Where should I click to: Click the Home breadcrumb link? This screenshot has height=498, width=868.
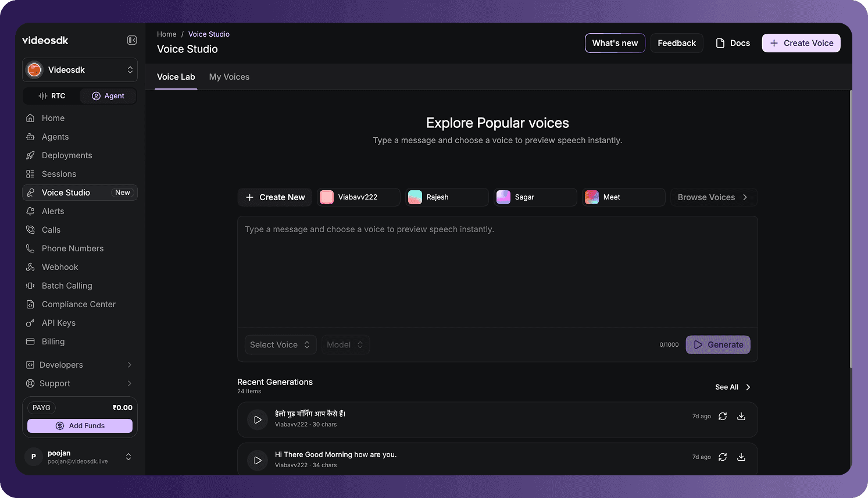pos(167,34)
